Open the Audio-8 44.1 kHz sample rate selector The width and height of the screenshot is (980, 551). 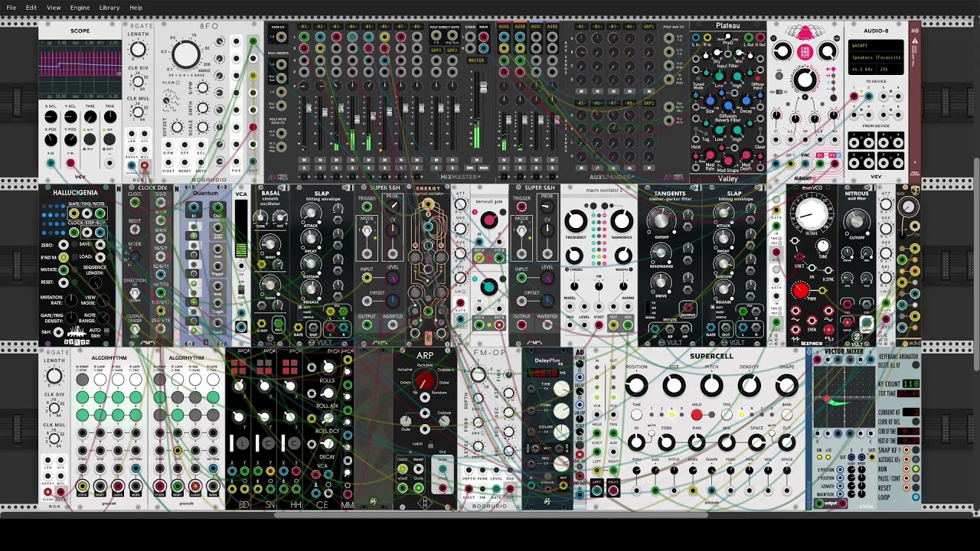862,70
